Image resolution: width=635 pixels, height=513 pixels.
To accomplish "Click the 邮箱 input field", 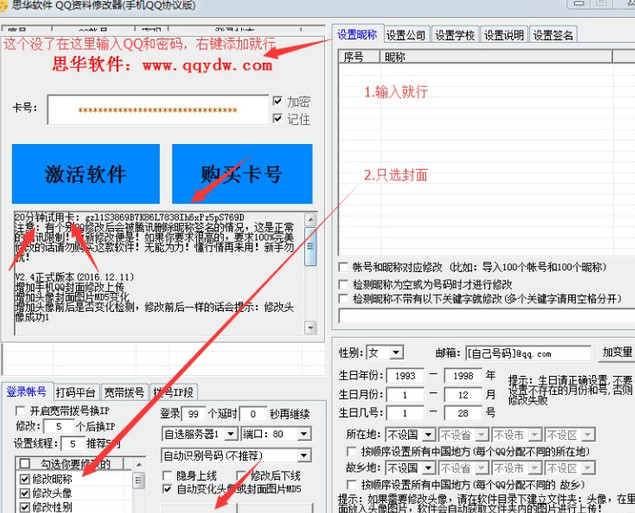I will tap(528, 353).
